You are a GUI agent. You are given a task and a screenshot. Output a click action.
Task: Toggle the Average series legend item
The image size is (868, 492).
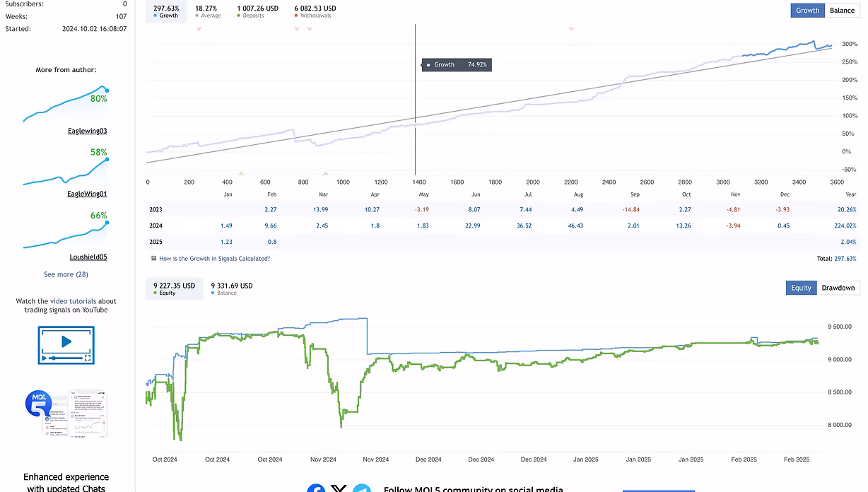208,11
